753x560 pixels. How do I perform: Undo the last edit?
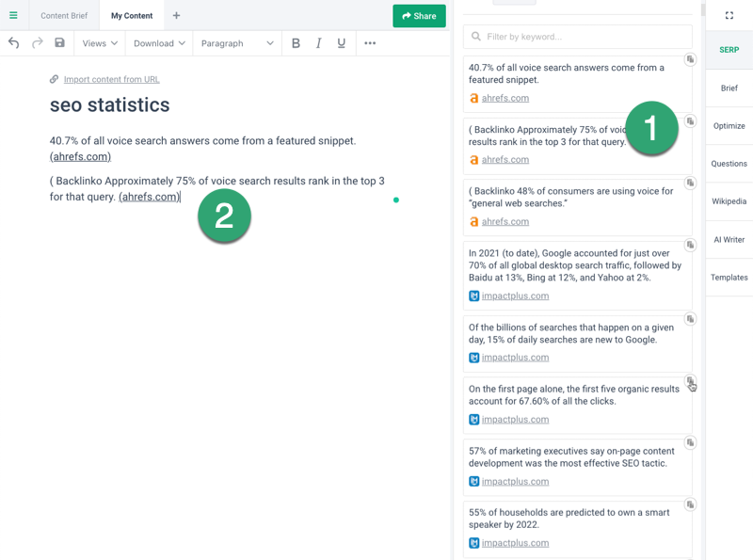point(14,43)
